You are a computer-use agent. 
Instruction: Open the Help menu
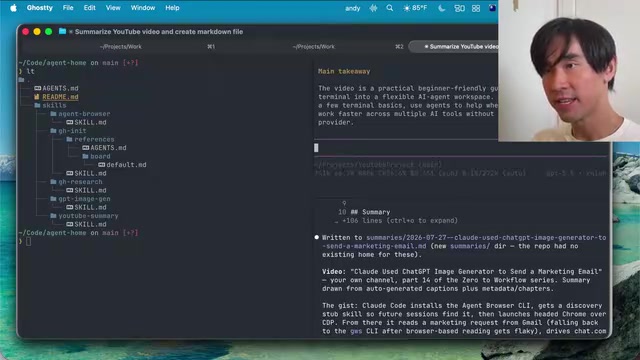[x=172, y=8]
